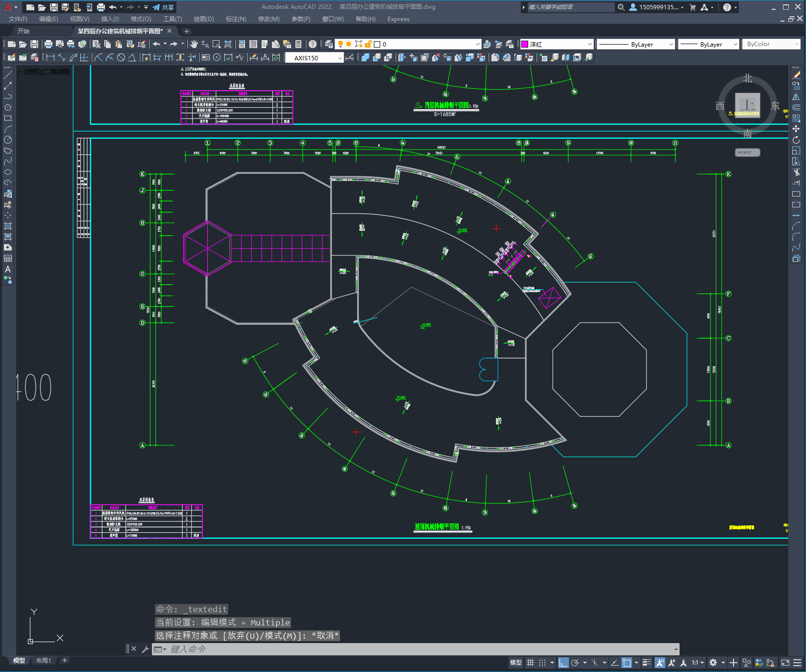Select the Multiline Text 'A' tool
The image size is (806, 672).
(x=8, y=269)
